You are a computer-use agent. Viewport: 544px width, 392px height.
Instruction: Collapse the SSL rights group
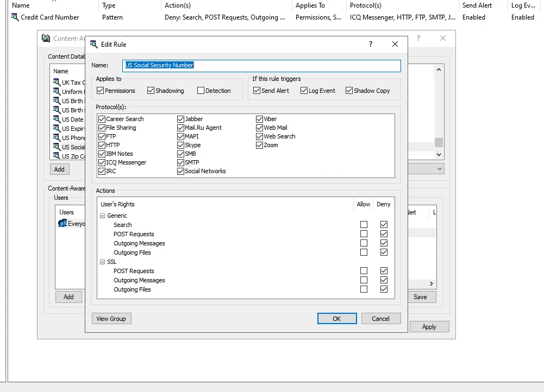point(102,262)
